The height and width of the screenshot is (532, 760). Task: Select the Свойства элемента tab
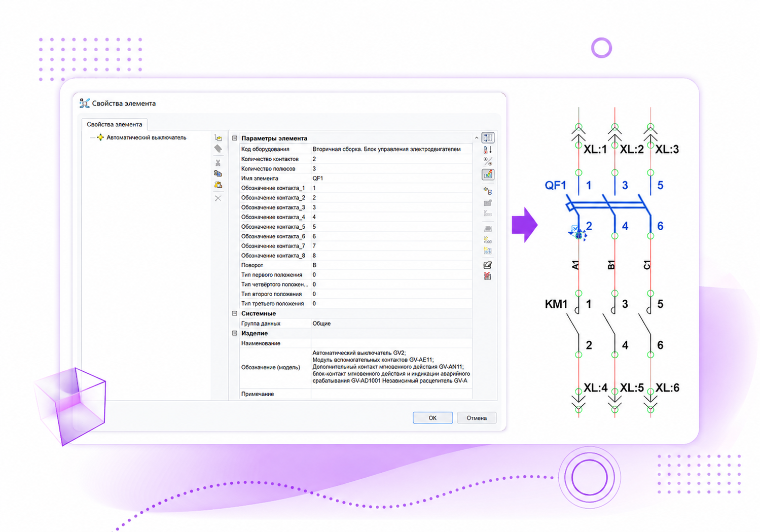(x=115, y=124)
